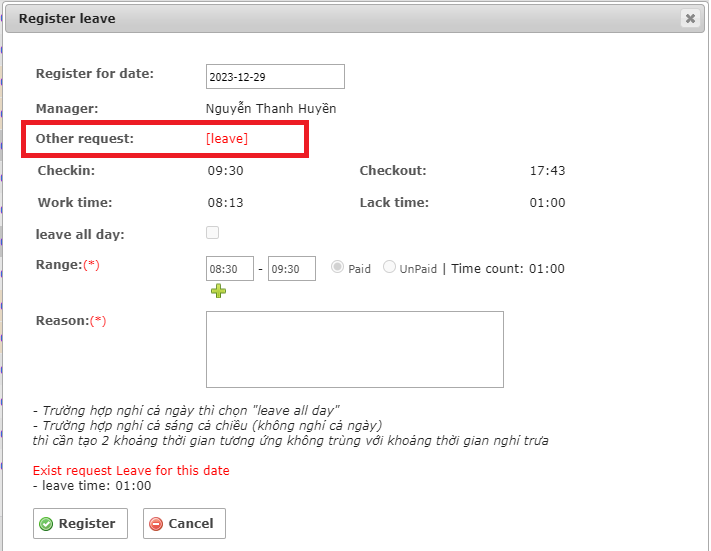Click the red [leave] request link
Viewport: 711px width, 551px height.
(x=227, y=138)
